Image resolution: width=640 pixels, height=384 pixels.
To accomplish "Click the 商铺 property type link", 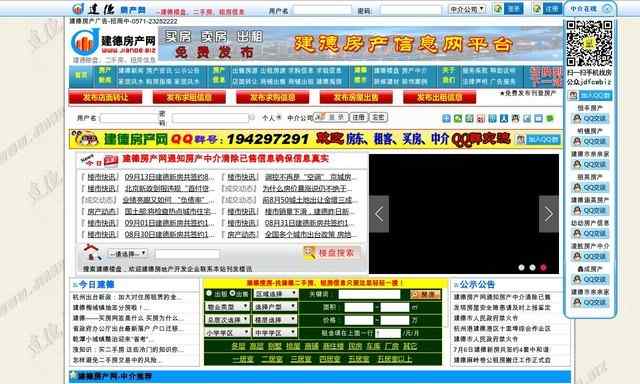I will point(311,346).
